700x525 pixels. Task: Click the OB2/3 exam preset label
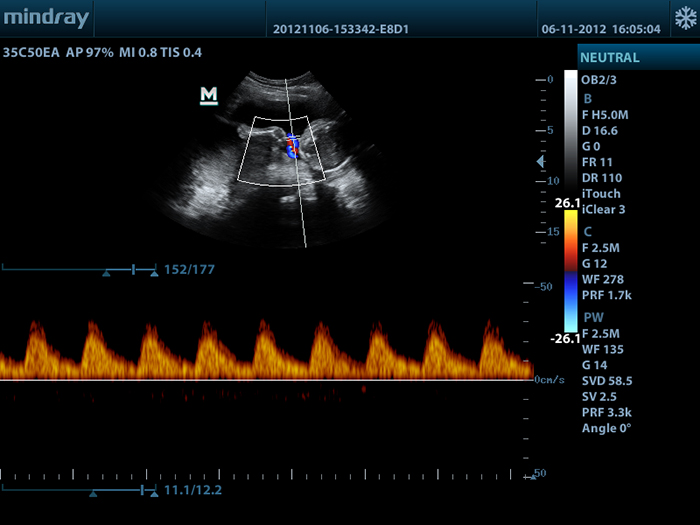(599, 80)
